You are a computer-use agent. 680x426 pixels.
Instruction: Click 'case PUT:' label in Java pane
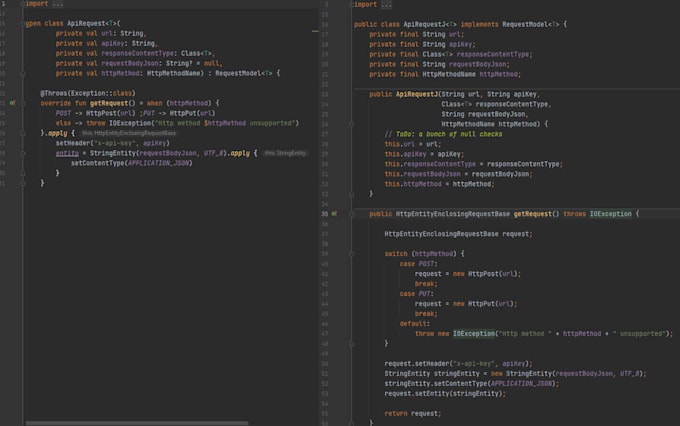click(416, 294)
